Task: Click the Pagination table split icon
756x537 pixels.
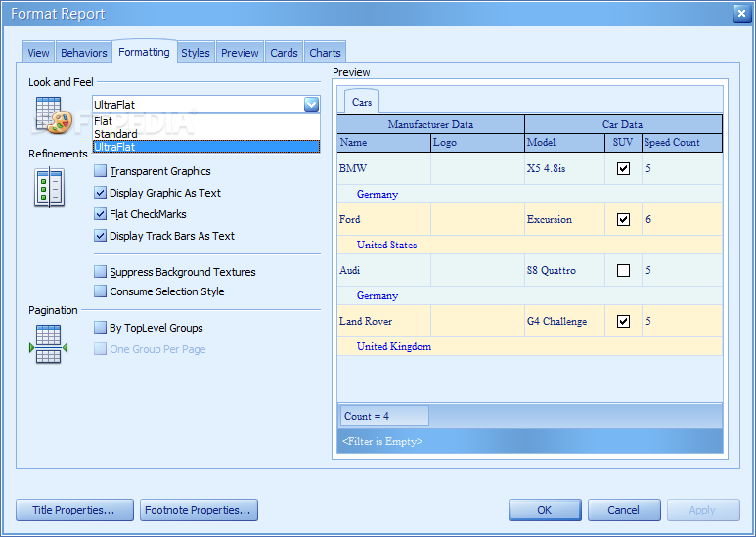Action: [x=48, y=343]
